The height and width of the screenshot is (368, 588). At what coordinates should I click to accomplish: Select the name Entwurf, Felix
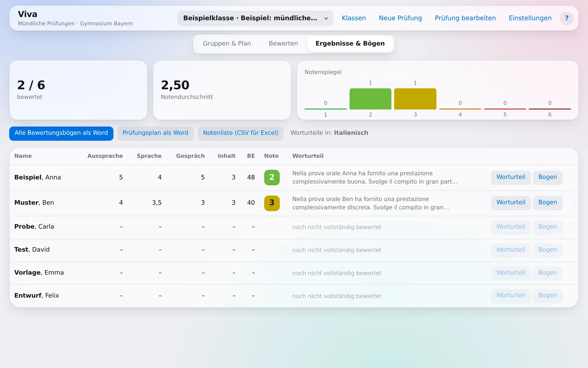(x=37, y=296)
